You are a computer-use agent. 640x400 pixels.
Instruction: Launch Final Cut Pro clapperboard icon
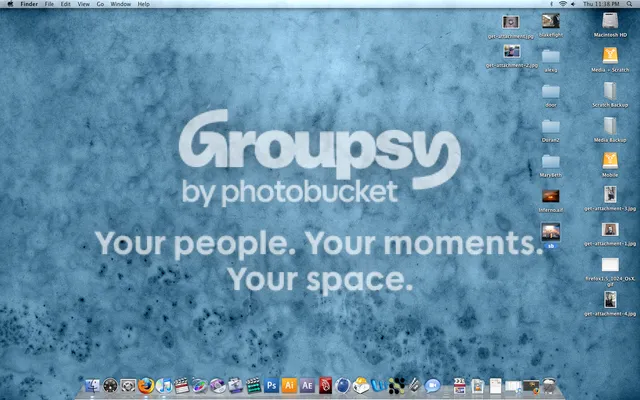(x=182, y=385)
